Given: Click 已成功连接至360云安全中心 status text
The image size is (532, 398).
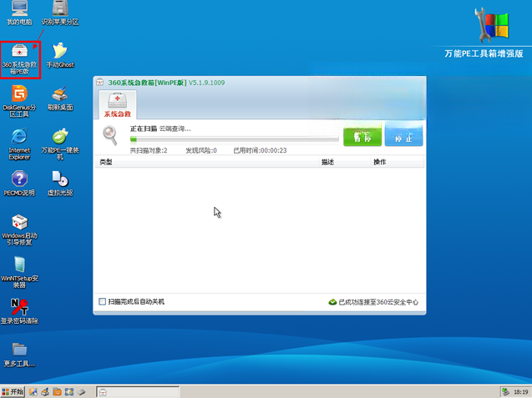Looking at the screenshot, I should point(378,302).
